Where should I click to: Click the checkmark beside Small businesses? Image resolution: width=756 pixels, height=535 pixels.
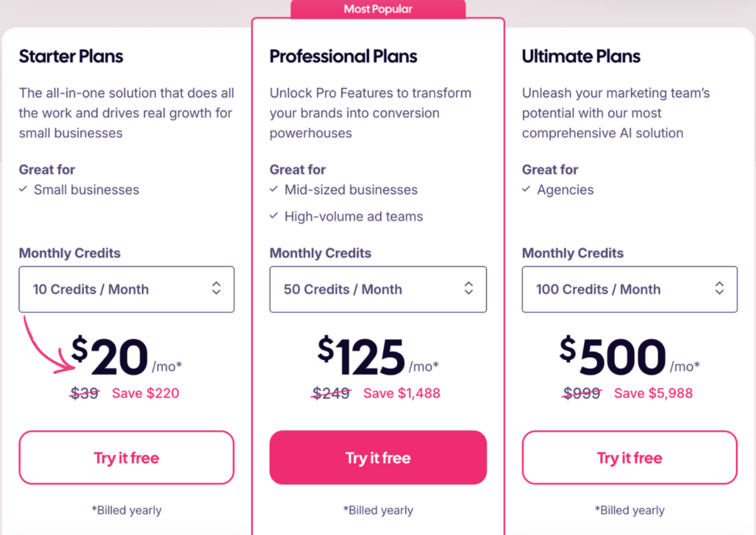tap(23, 190)
